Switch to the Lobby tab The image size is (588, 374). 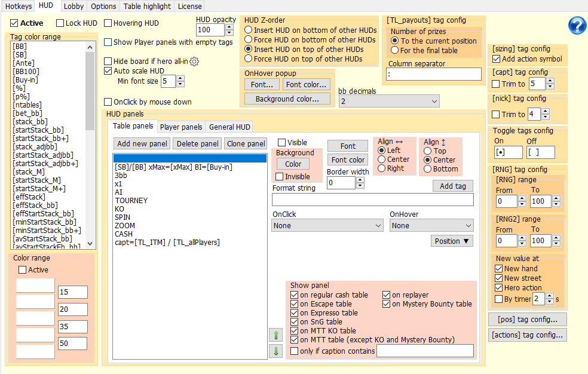tap(73, 6)
